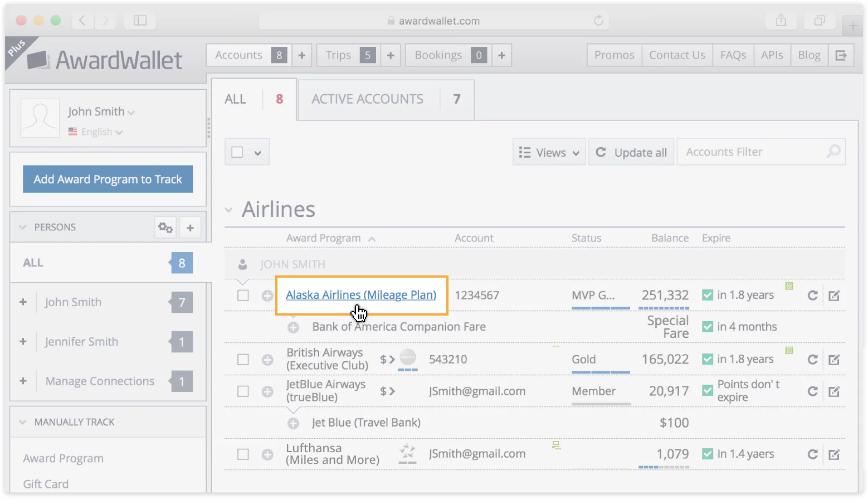868x499 pixels.
Task: Expand JetBlue Airways row plus icon
Action: coord(267,391)
